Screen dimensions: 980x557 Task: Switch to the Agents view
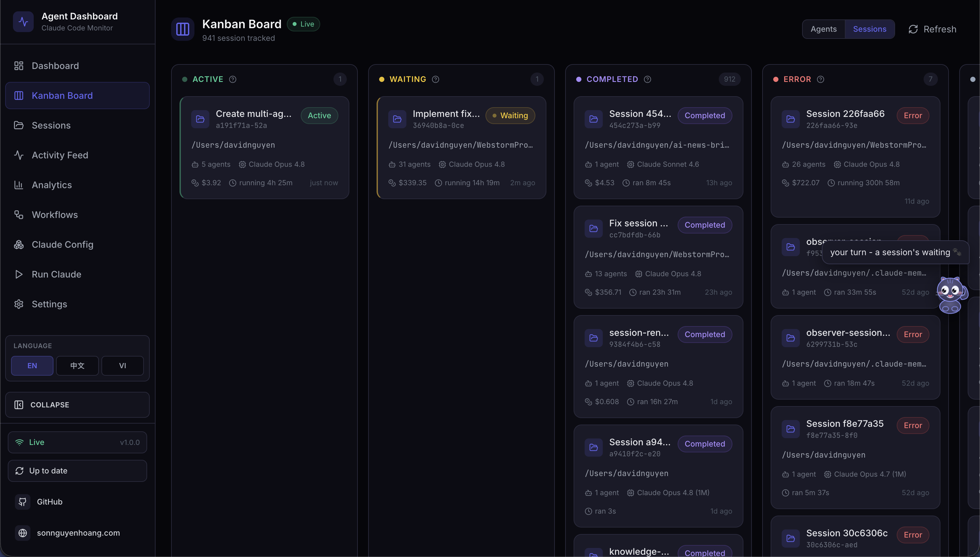(x=824, y=29)
